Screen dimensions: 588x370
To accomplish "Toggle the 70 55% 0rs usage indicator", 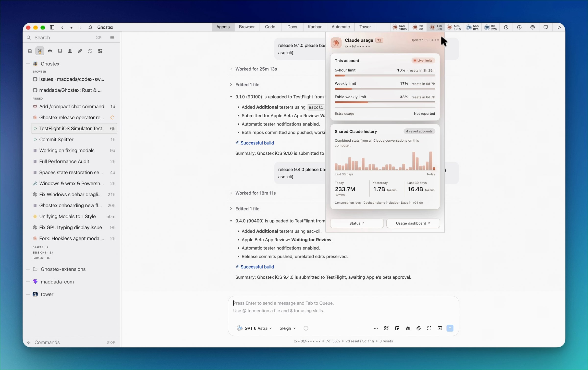I will click(x=472, y=27).
